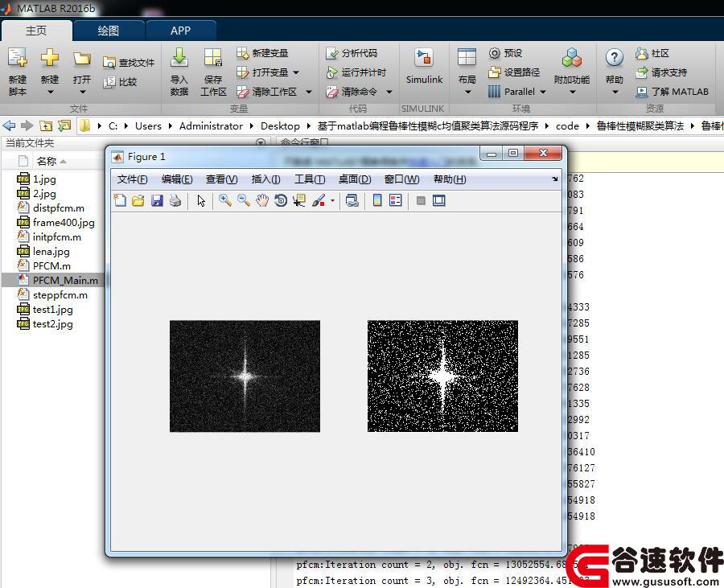Expand the Brush tool color dropdown arrow
The image size is (724, 588).
click(x=332, y=201)
